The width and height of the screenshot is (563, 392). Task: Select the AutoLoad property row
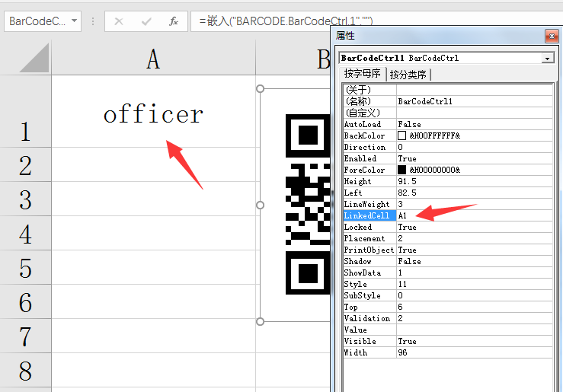[x=448, y=124]
